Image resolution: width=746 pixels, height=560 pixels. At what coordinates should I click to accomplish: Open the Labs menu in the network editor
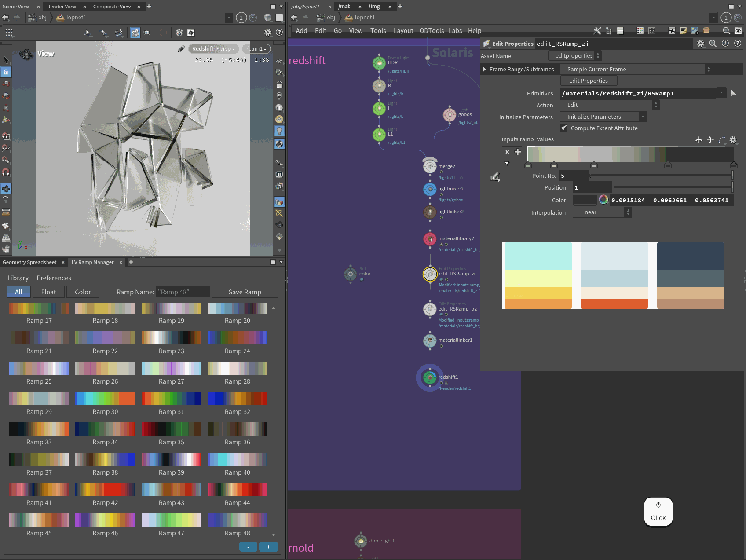click(455, 31)
